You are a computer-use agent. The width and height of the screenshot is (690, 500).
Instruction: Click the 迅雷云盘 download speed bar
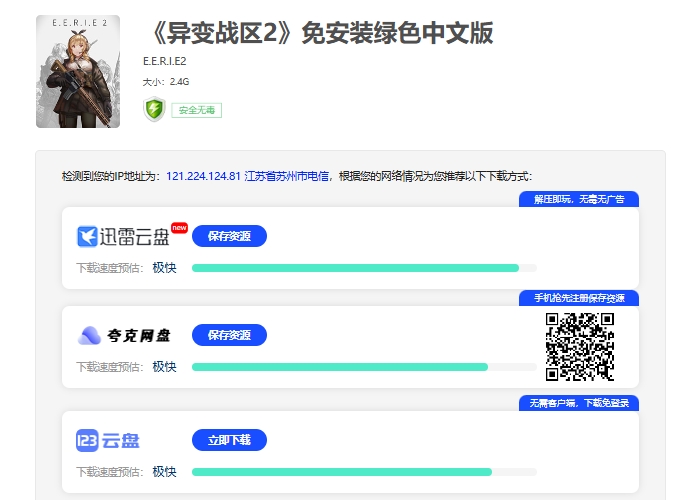click(364, 268)
